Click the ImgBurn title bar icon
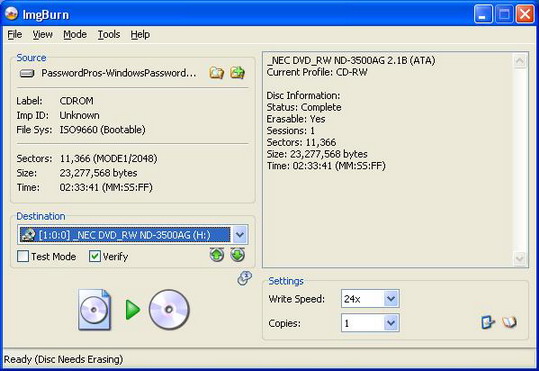 pyautogui.click(x=11, y=14)
